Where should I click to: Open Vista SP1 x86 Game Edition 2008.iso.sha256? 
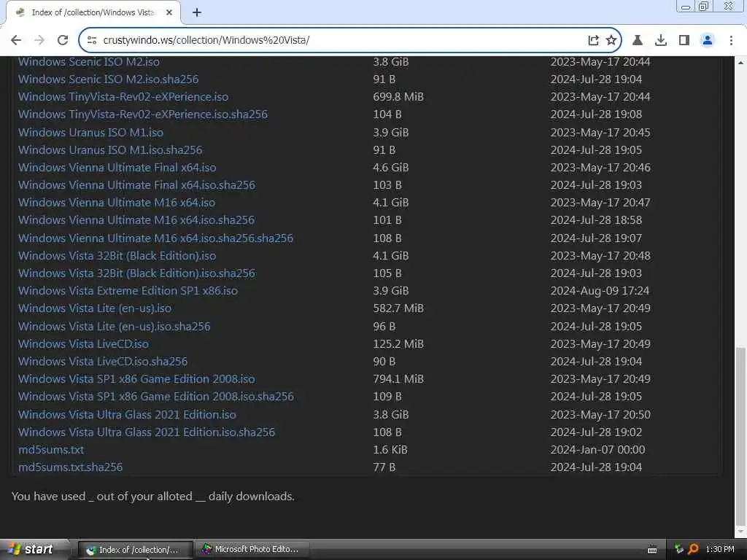tap(156, 397)
